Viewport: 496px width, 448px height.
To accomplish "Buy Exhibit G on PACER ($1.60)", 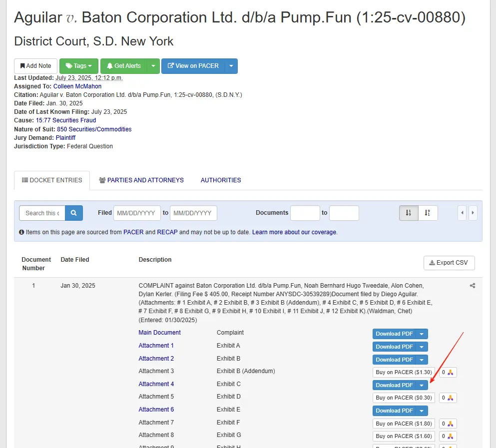I will [x=404, y=436].
